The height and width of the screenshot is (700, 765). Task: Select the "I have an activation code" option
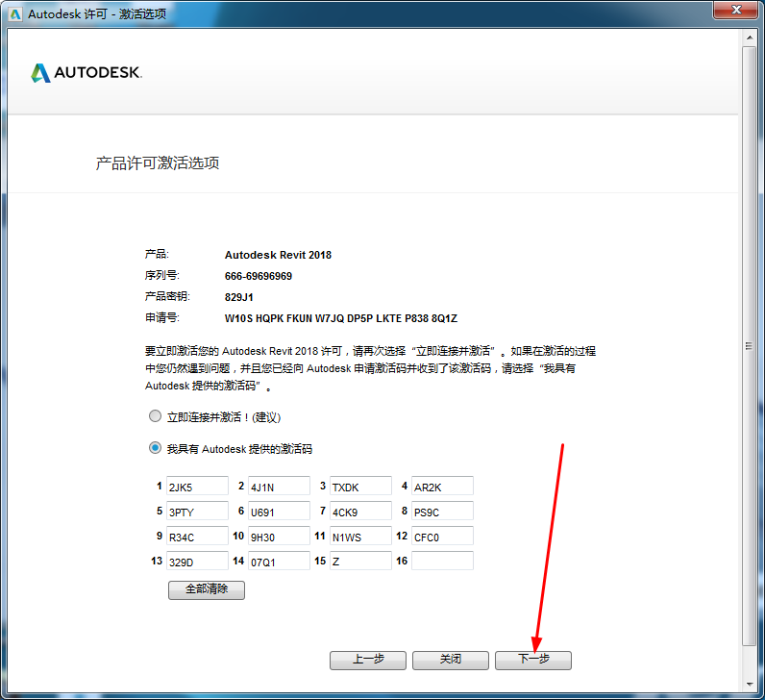point(155,448)
